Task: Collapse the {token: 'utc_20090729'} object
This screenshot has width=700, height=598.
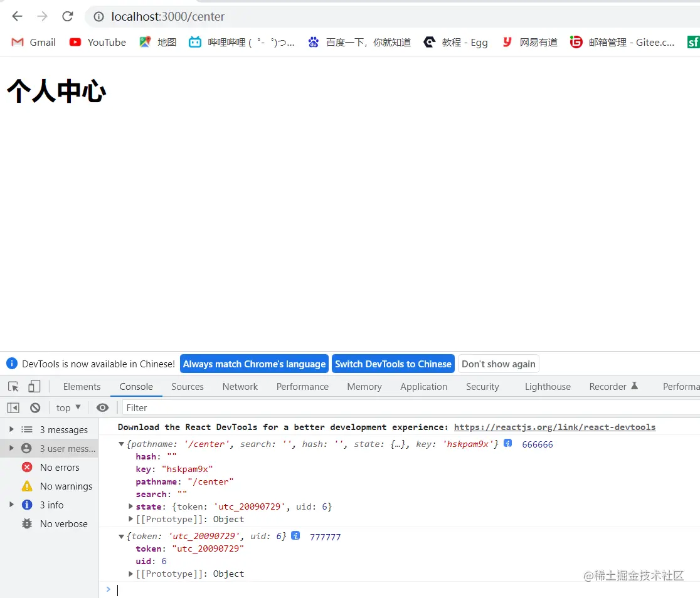Action: pos(121,537)
